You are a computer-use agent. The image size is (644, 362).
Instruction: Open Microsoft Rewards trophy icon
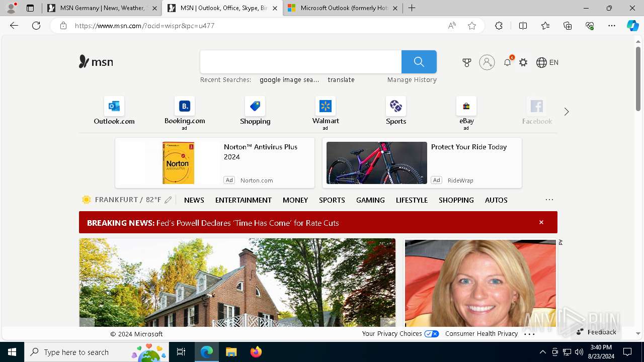pos(467,62)
